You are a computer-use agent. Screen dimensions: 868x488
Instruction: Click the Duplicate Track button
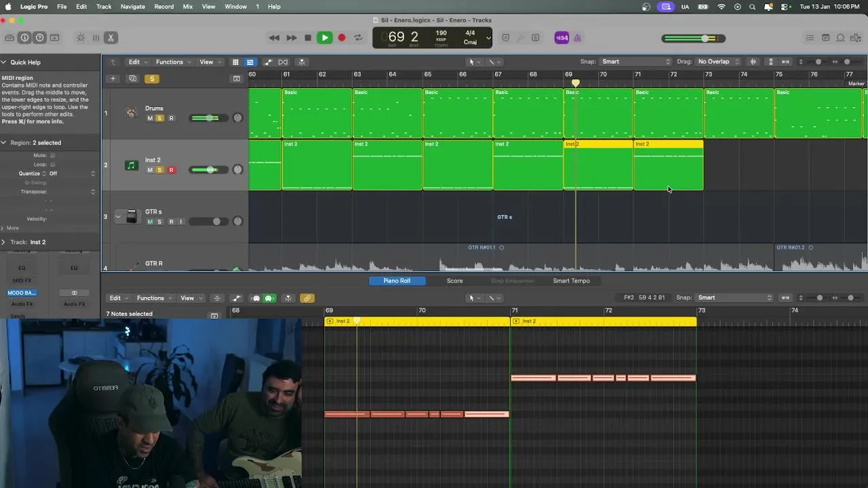coord(132,79)
